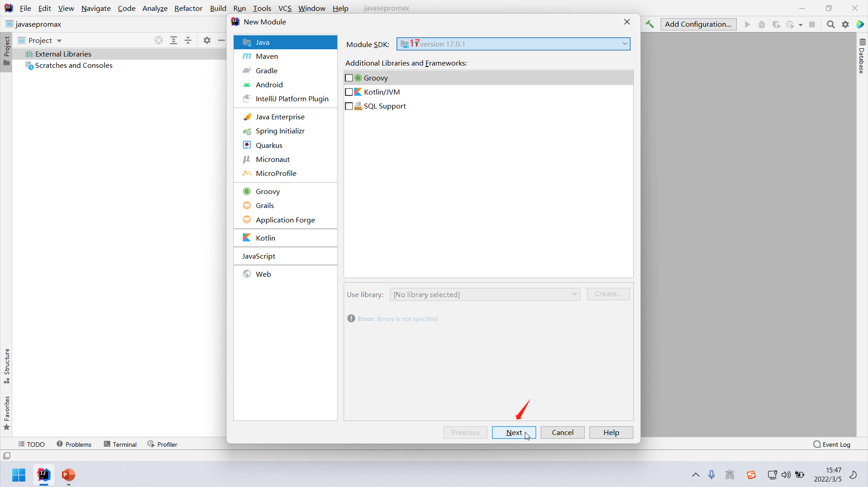The image size is (868, 487).
Task: Open IDE settings gear in main toolbar
Action: pyautogui.click(x=845, y=24)
